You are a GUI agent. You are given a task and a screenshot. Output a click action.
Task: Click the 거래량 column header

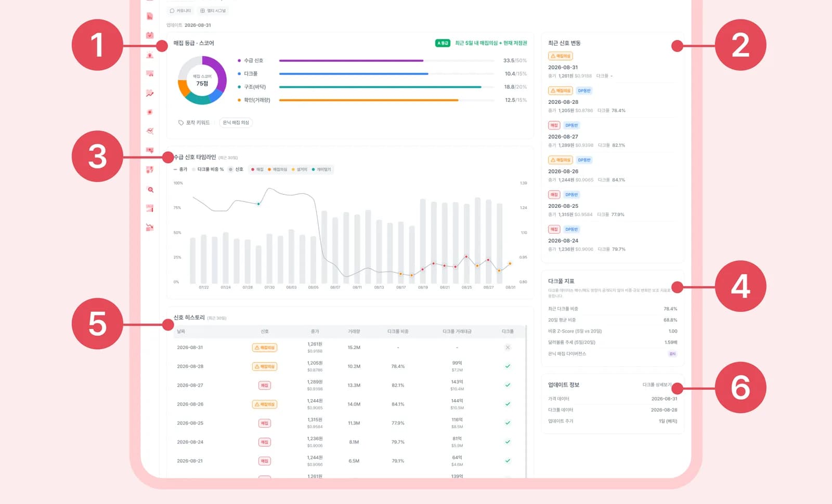(x=354, y=331)
